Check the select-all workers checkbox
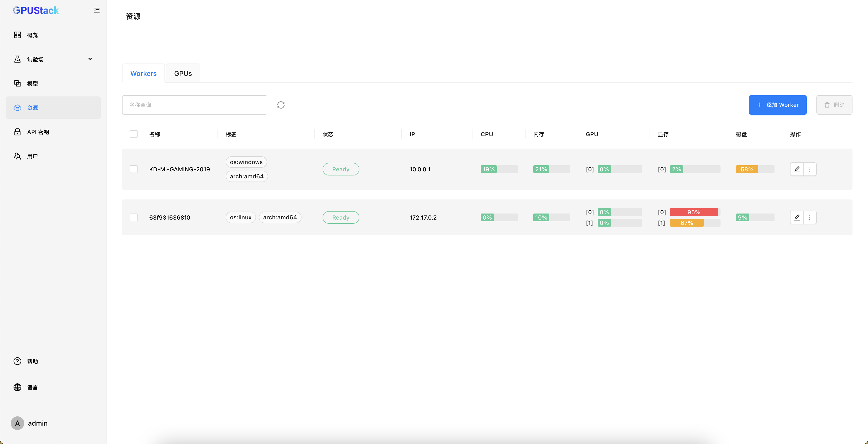868x444 pixels. [133, 134]
